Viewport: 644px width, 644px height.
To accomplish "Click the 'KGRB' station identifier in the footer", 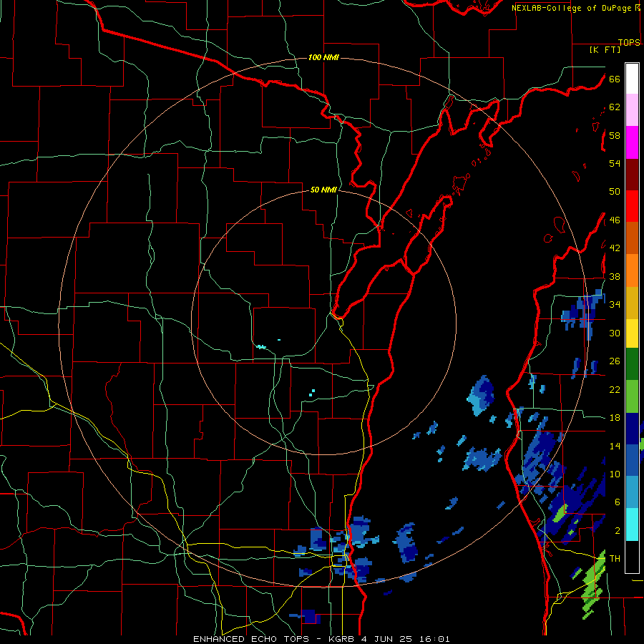I will (x=342, y=639).
